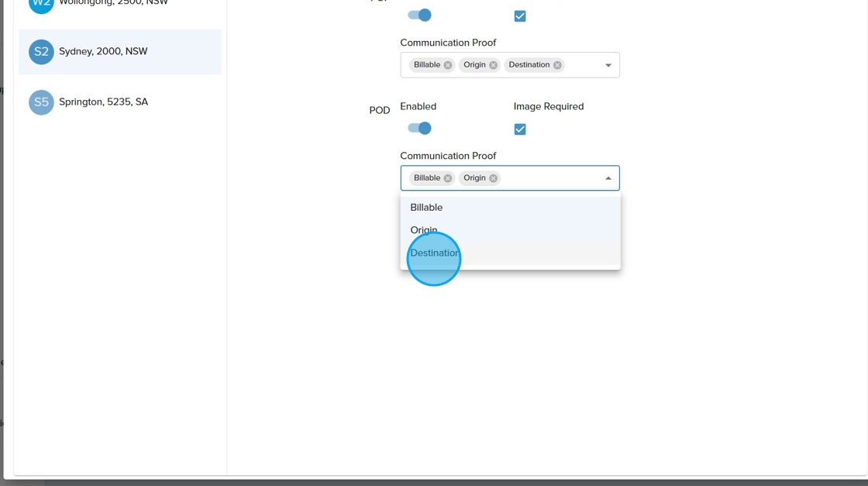Toggle the upper Enabled switch above POD
The height and width of the screenshot is (486, 868).
tap(419, 16)
